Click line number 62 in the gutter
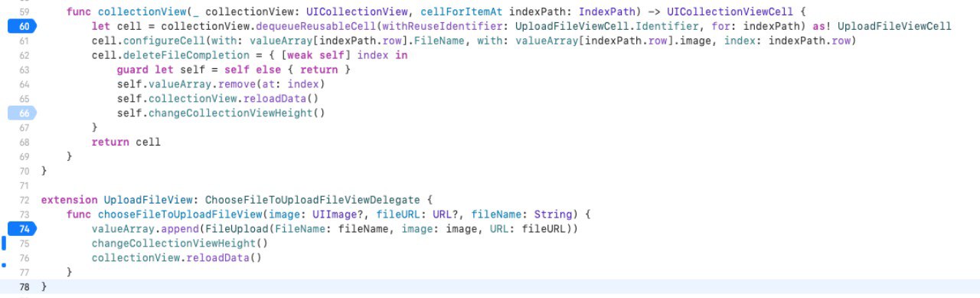Viewport: 980px width, 298px height. click(24, 56)
